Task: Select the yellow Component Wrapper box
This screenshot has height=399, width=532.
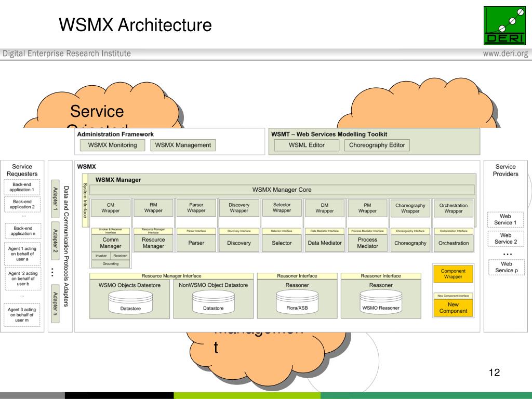Action: click(453, 274)
